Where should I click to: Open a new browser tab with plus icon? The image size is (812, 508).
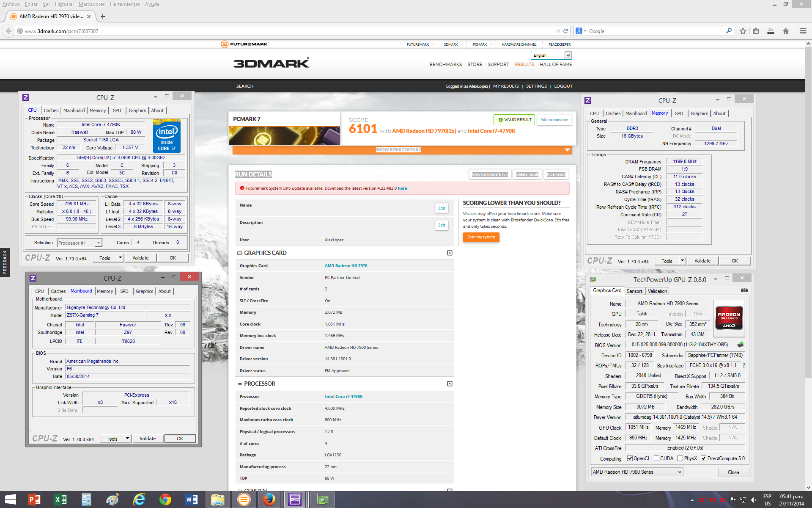(103, 17)
